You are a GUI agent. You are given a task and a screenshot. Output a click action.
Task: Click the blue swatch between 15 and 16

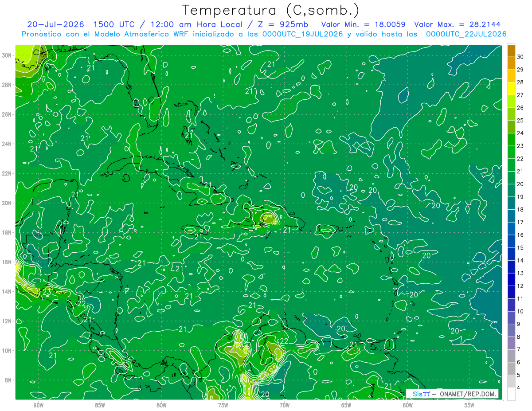511,241
